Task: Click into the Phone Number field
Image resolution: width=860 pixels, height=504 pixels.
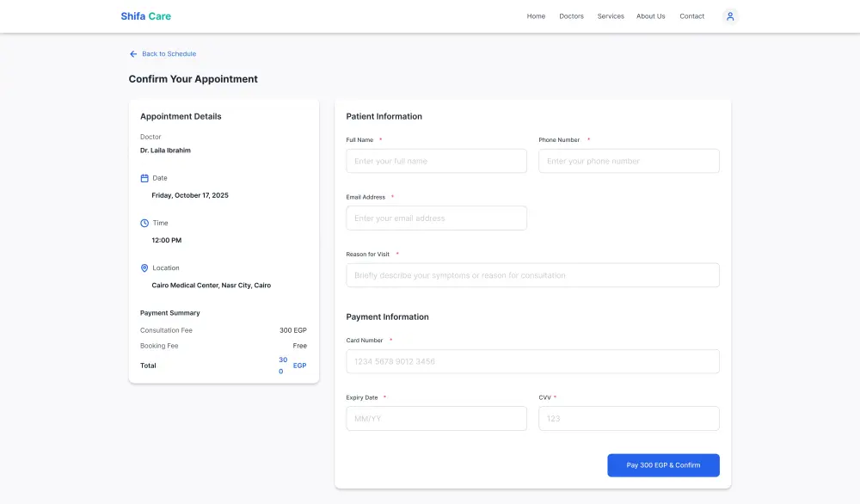Action: click(x=629, y=161)
